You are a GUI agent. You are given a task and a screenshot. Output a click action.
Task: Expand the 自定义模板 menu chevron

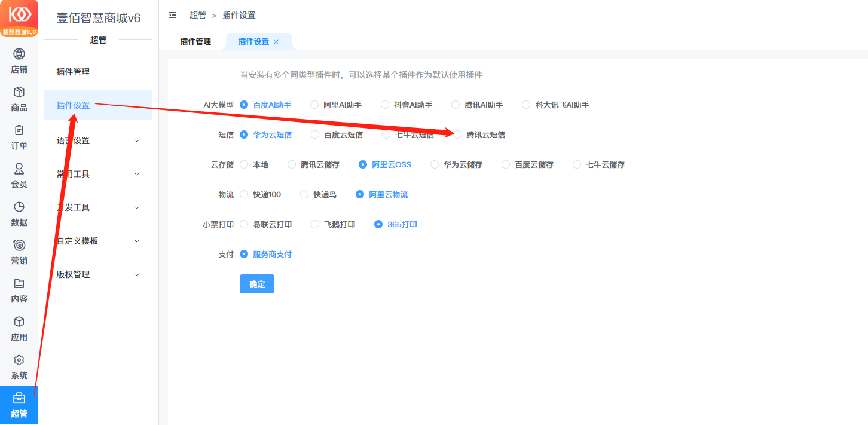pos(137,241)
